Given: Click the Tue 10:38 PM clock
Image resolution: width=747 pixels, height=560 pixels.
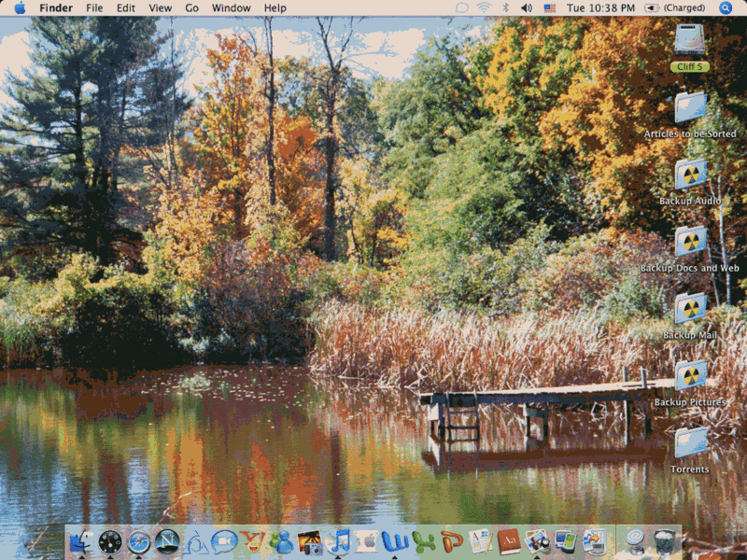Looking at the screenshot, I should [600, 8].
